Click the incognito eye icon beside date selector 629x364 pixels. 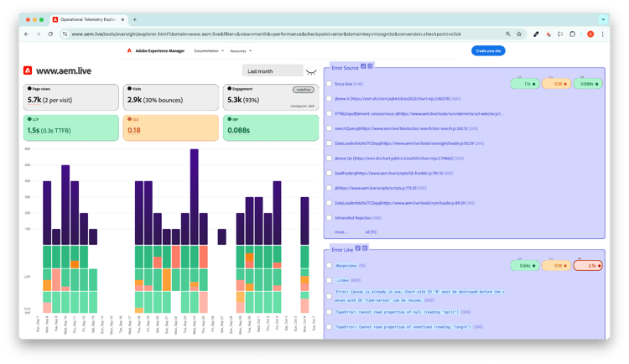[311, 72]
